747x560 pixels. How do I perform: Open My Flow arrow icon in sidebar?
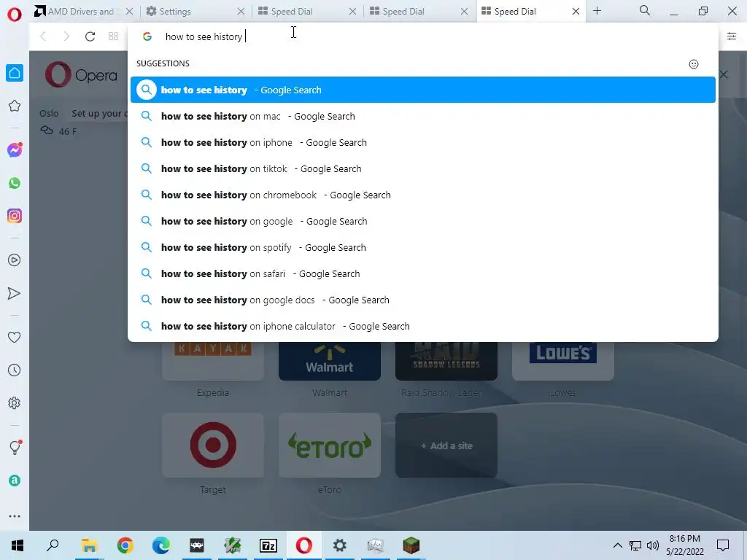15,293
